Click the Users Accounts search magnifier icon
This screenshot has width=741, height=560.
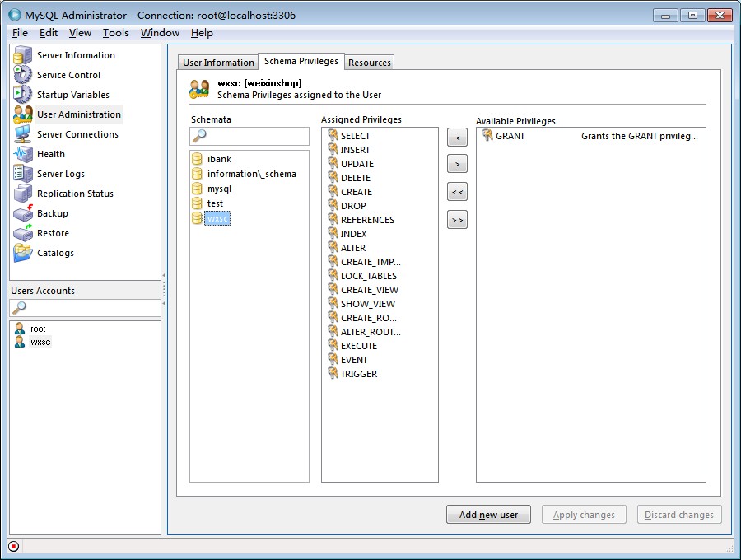pos(19,308)
